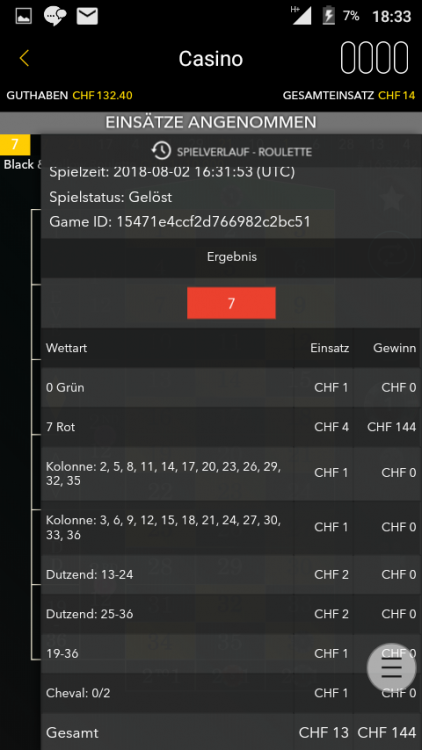
Task: Tap the GUTHABEN CHF 132.40 balance
Action: tap(69, 95)
